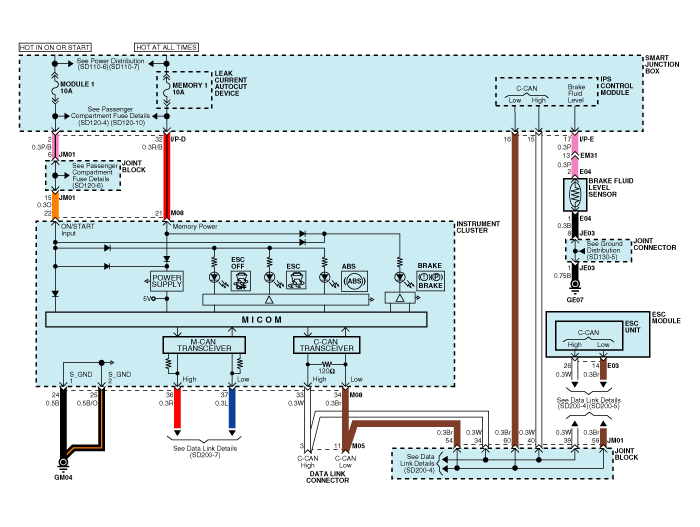Image resolution: width=700 pixels, height=527 pixels.
Task: Click the EM31 connector label
Action: click(588, 156)
